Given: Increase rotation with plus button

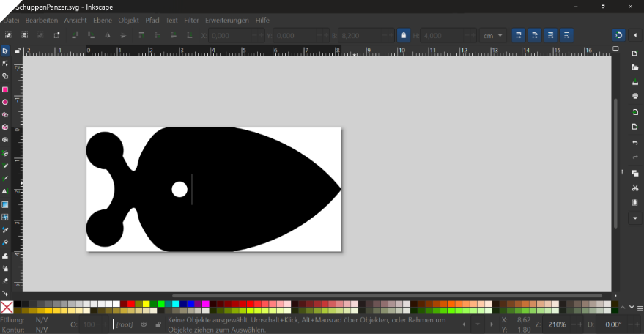Looking at the screenshot, I should [x=637, y=324].
